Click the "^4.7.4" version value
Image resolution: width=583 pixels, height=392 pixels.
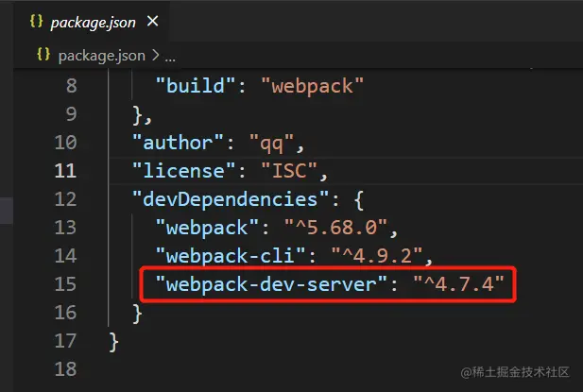click(458, 284)
